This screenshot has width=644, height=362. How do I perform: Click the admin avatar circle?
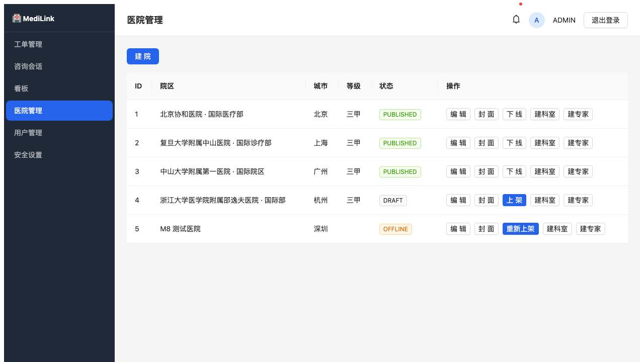click(537, 20)
